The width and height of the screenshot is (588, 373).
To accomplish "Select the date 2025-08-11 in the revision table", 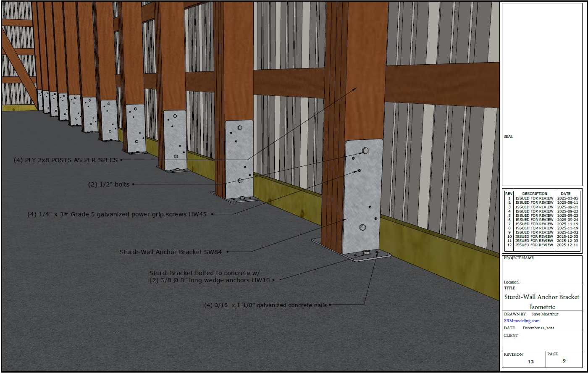I will point(568,202).
